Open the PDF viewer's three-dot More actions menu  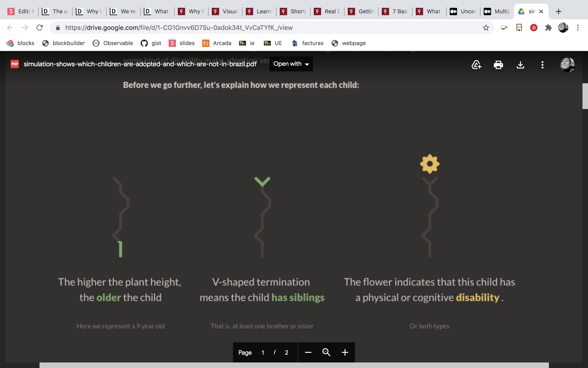point(542,65)
